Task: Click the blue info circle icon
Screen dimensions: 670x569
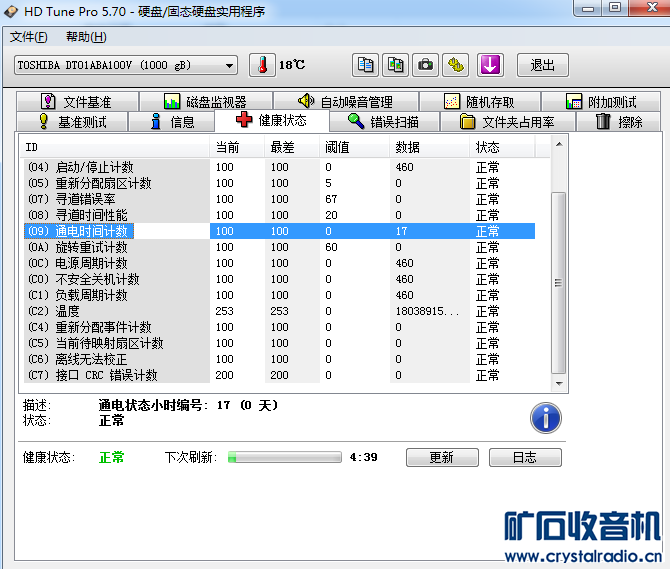Action: tap(546, 418)
